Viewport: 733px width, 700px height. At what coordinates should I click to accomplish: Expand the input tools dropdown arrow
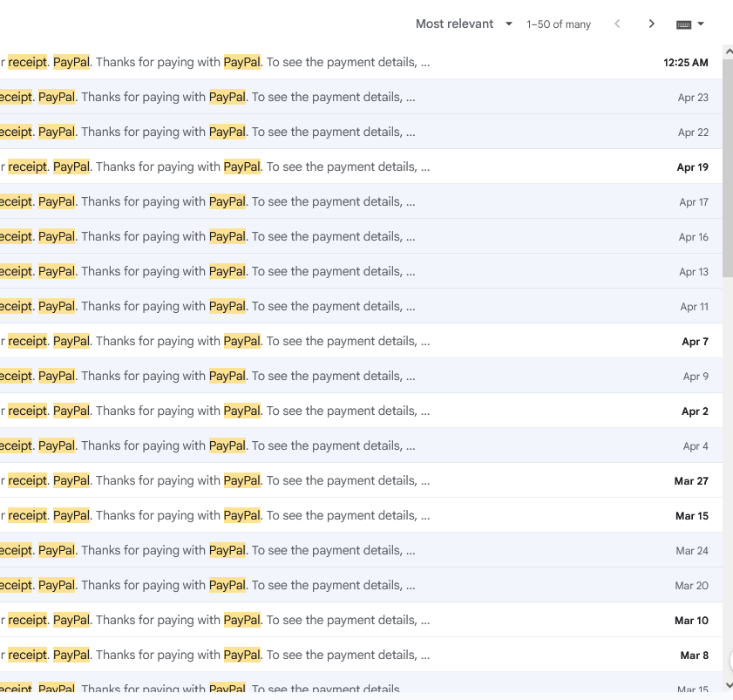click(700, 24)
